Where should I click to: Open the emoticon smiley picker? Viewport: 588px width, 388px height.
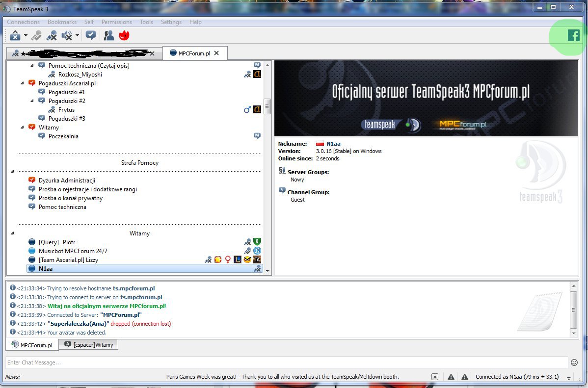(574, 362)
